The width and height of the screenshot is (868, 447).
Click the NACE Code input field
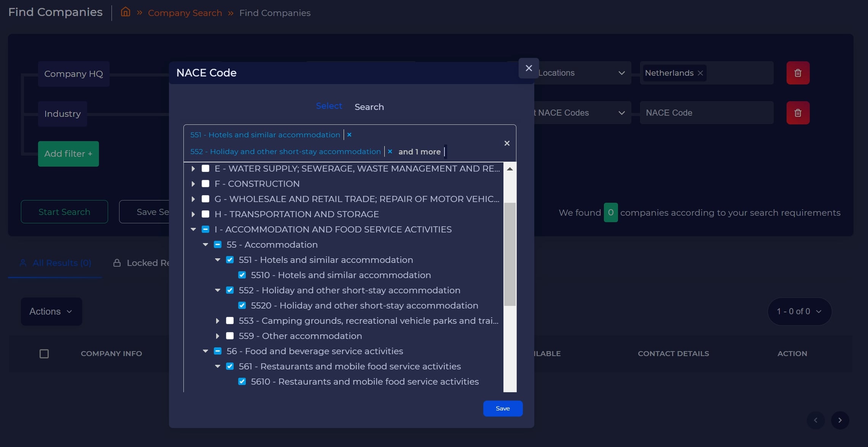pos(706,113)
